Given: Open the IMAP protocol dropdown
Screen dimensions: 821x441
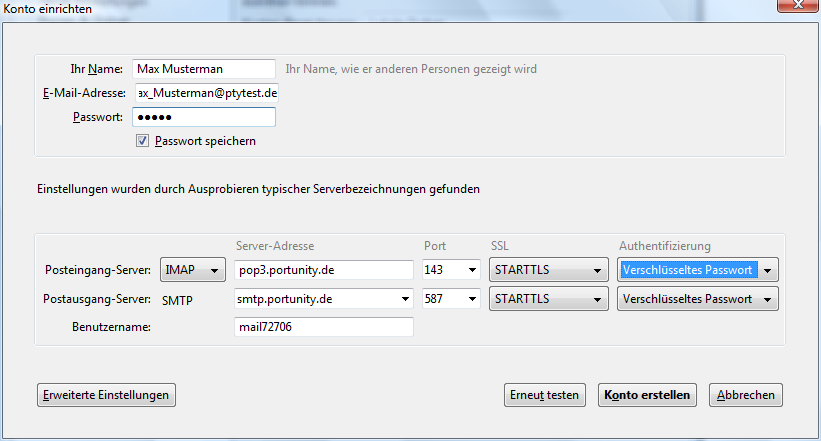Looking at the screenshot, I should [193, 270].
